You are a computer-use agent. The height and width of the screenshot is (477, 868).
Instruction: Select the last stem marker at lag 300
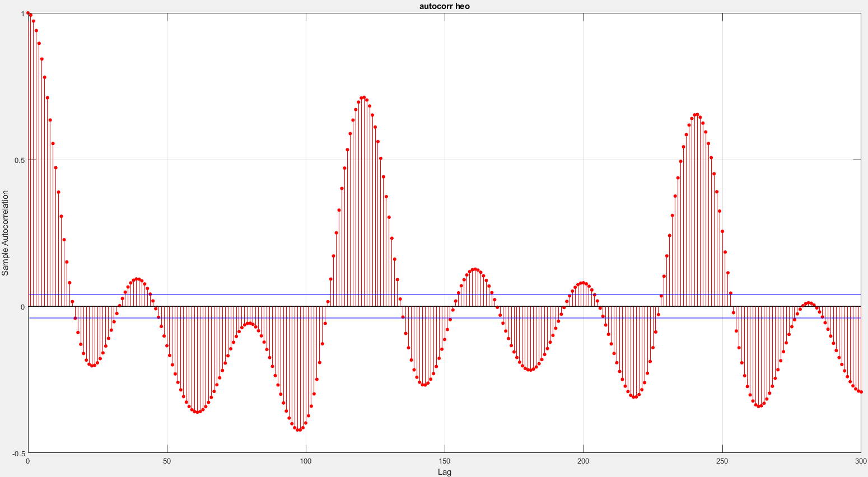click(861, 392)
